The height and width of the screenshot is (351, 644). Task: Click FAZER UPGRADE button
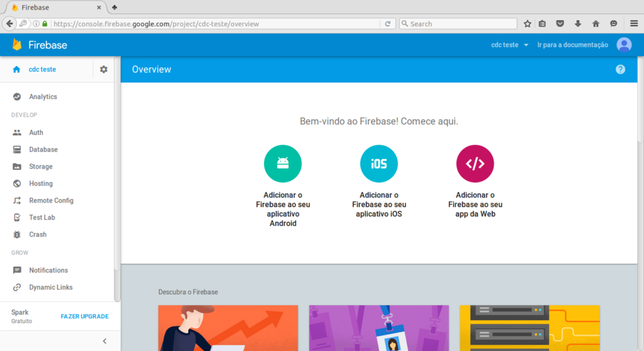pos(85,316)
